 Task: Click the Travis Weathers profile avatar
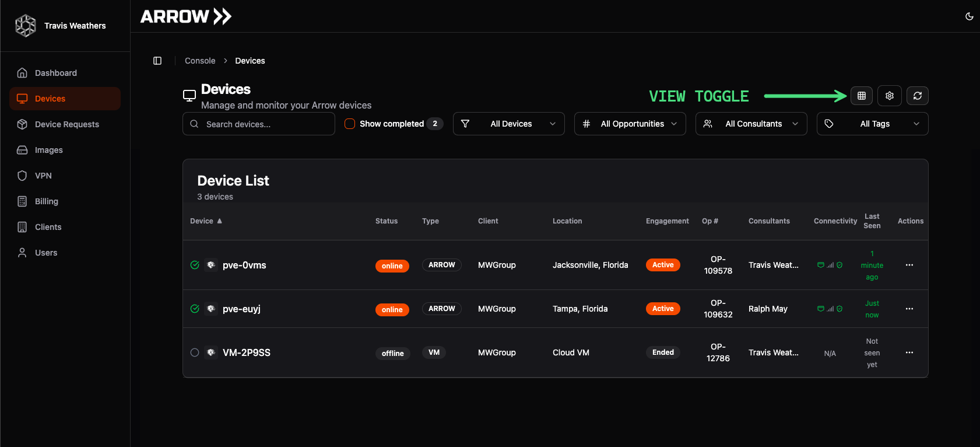[26, 26]
